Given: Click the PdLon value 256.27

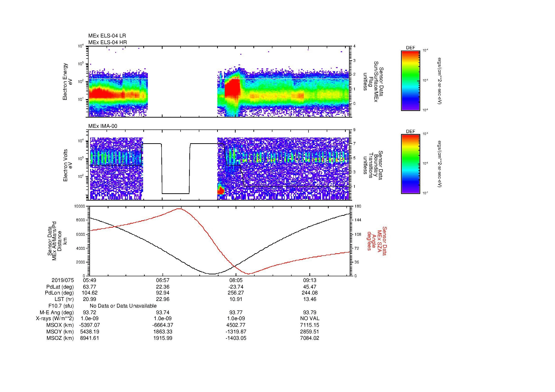Looking at the screenshot, I should (236, 293).
